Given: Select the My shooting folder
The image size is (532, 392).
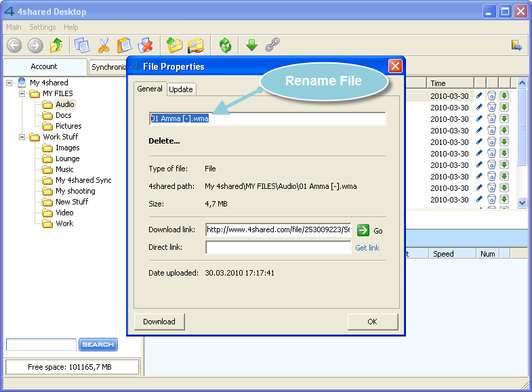Looking at the screenshot, I should [75, 191].
